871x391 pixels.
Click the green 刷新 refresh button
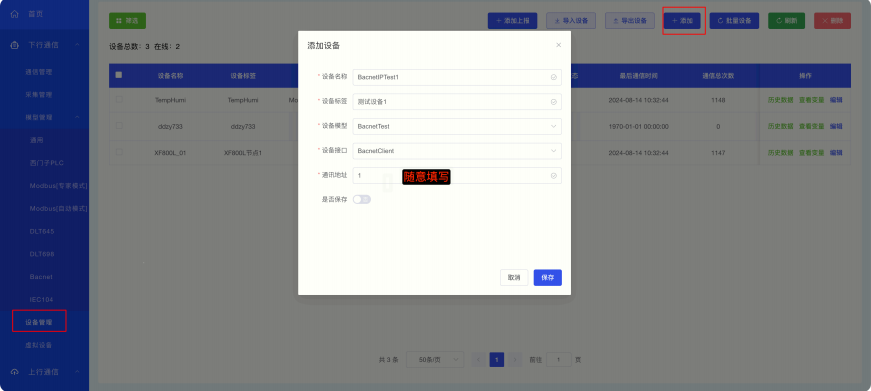coord(787,21)
